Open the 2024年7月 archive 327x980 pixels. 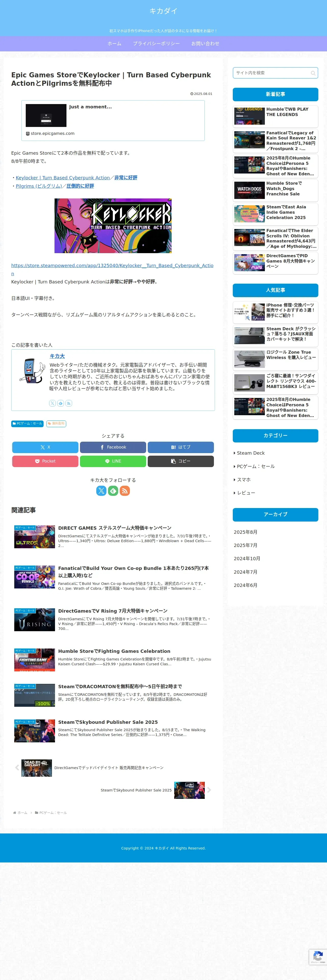pos(246,572)
